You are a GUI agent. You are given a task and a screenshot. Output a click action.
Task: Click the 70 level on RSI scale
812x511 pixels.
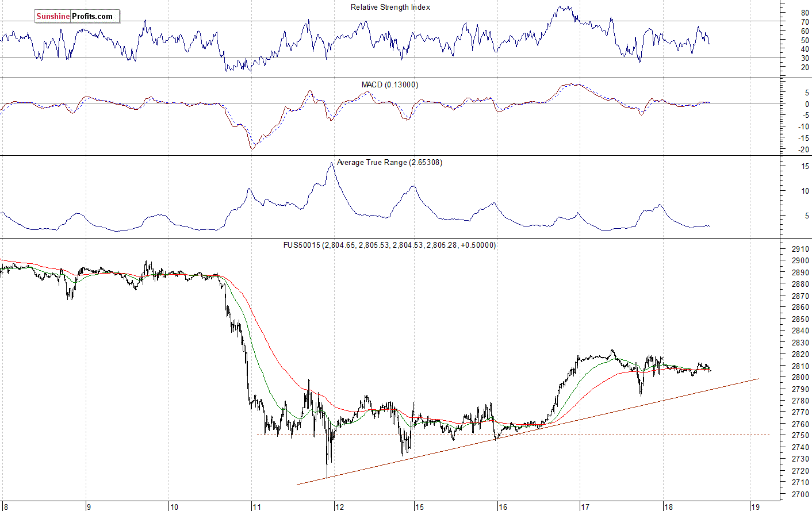pyautogui.click(x=805, y=22)
